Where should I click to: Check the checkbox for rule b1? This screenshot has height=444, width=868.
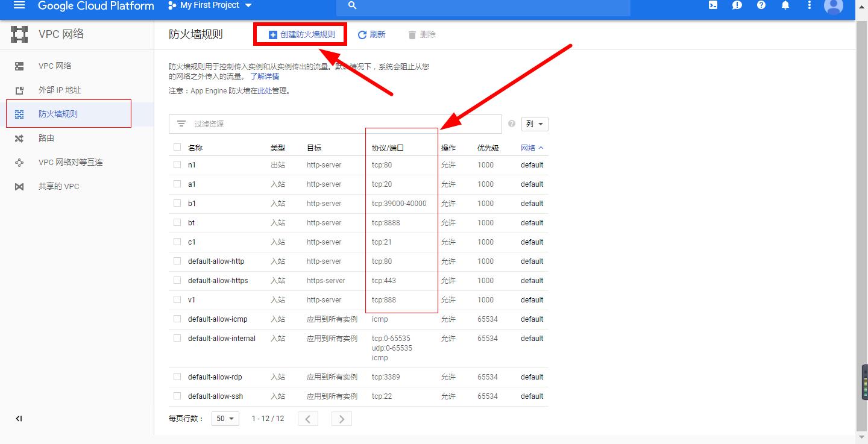177,203
